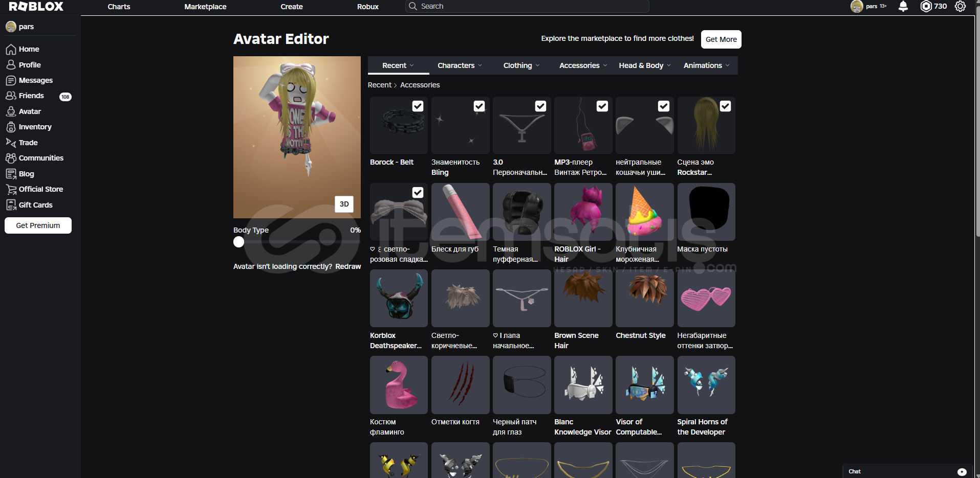Click the Inventory sidebar icon

[x=11, y=127]
